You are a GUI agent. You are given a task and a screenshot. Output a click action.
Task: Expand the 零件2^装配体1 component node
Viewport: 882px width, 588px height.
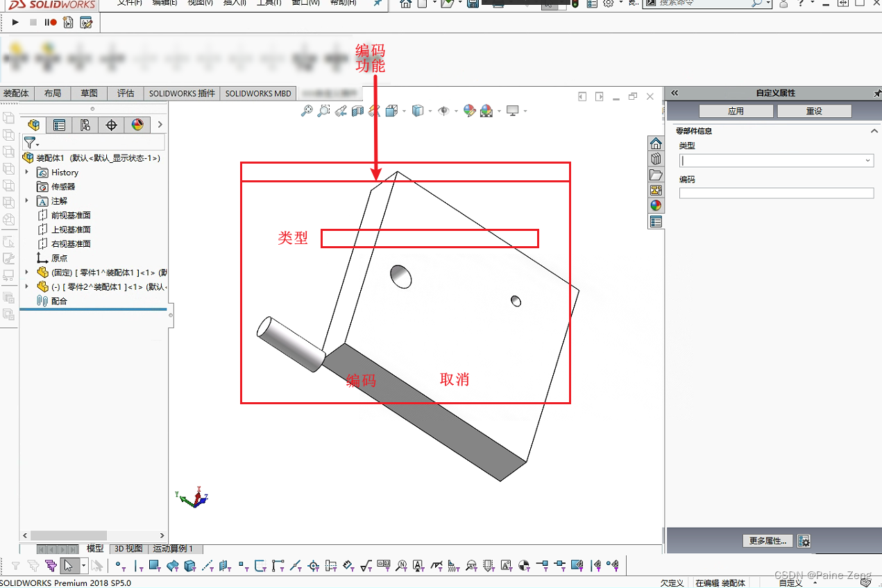(x=27, y=286)
